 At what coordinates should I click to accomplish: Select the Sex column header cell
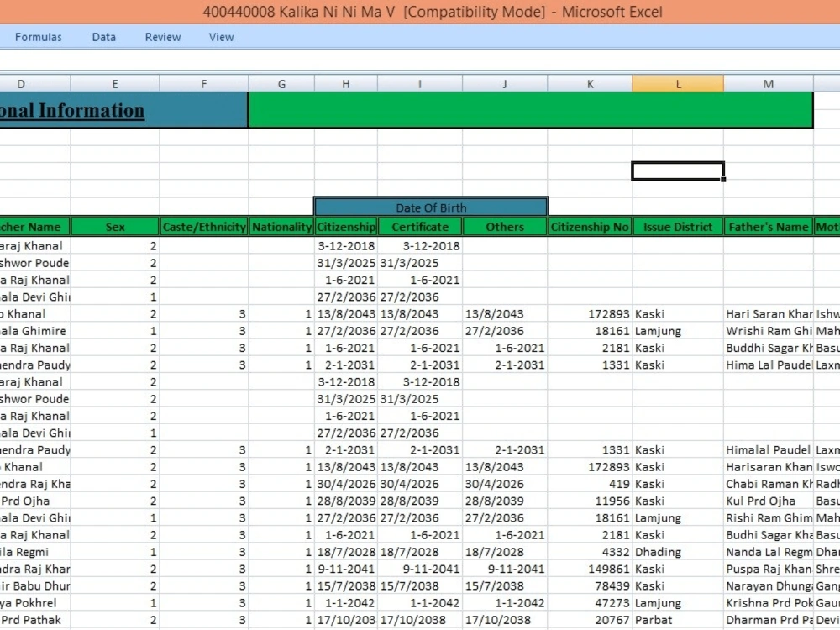[x=115, y=227]
